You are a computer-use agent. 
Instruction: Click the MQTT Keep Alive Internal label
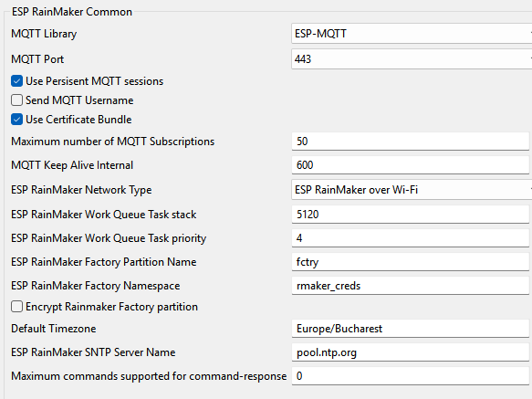(72, 165)
